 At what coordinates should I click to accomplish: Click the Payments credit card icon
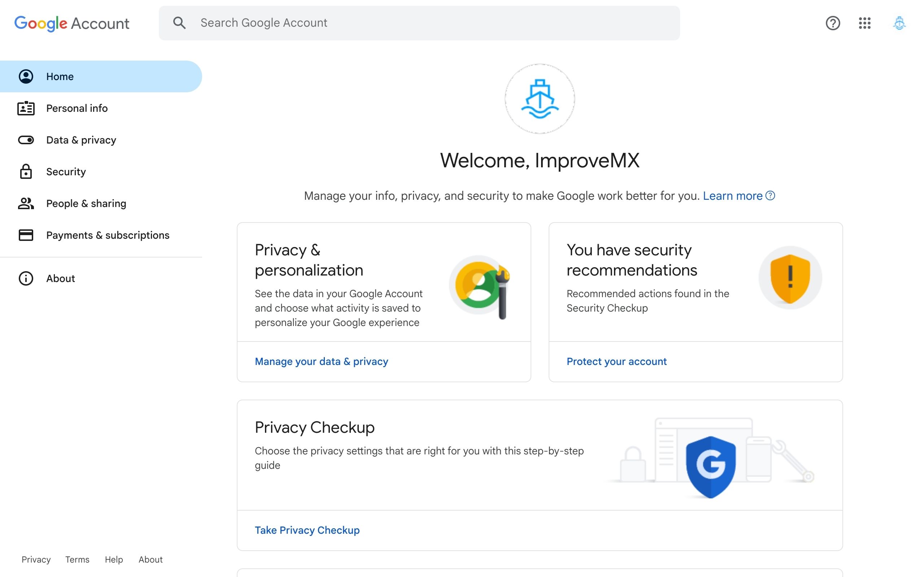[26, 235]
